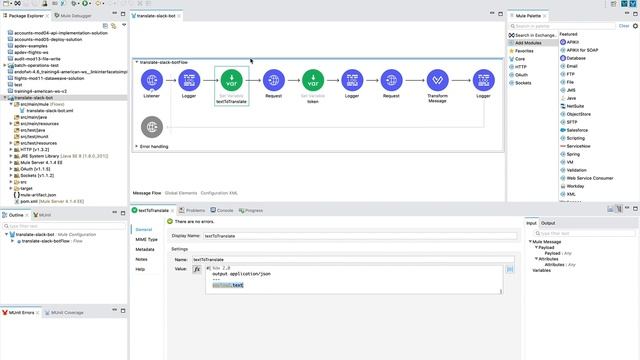Switch to Global Elements tab
640x360 pixels.
(181, 193)
